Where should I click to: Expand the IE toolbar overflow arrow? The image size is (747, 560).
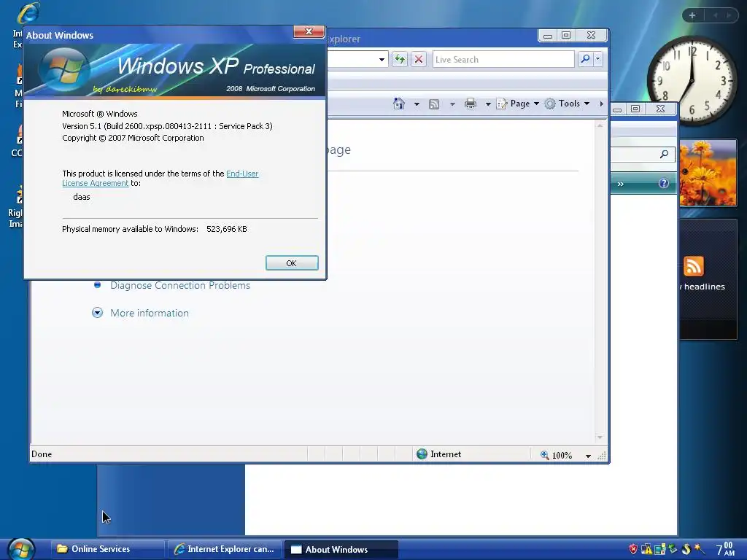pos(601,104)
